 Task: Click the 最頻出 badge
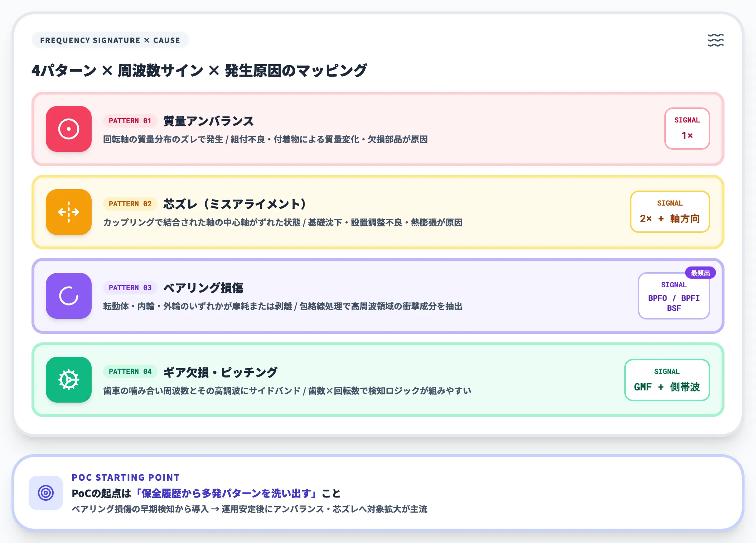point(701,273)
